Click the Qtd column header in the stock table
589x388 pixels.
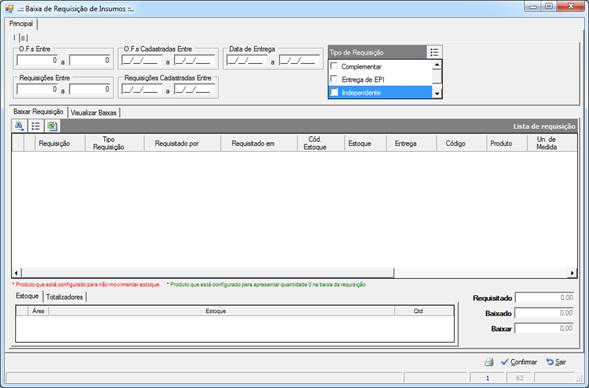(424, 311)
